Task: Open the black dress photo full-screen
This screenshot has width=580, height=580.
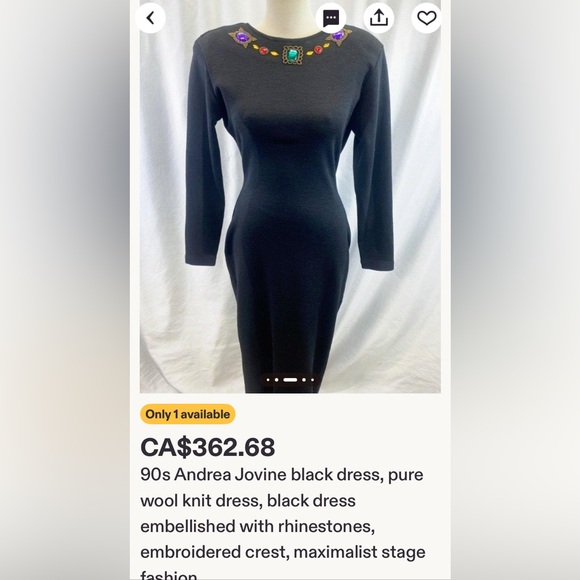Action: (290, 196)
